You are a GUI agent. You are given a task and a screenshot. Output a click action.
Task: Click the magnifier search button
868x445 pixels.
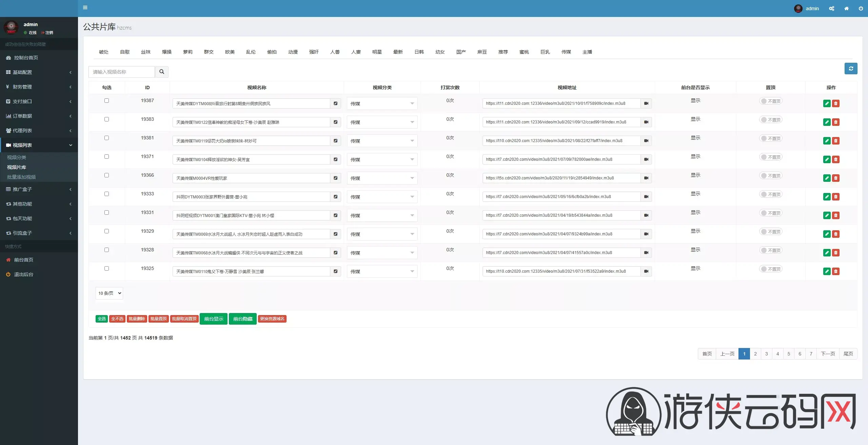pyautogui.click(x=162, y=72)
